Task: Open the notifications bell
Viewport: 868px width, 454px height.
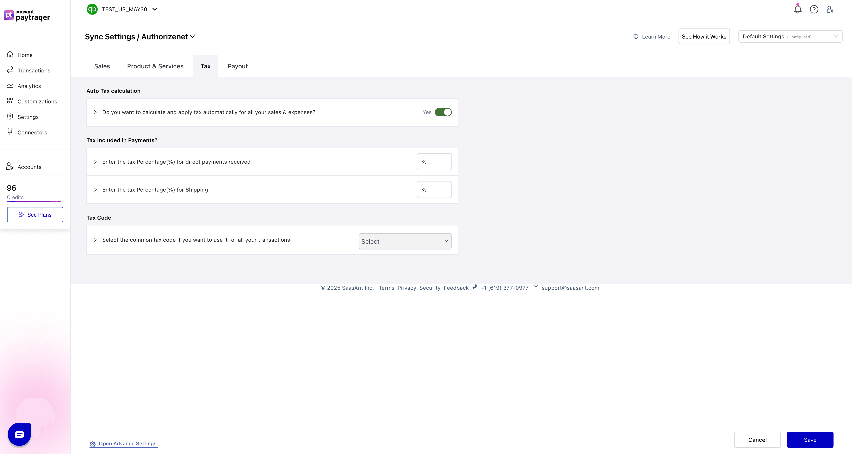Action: (798, 9)
